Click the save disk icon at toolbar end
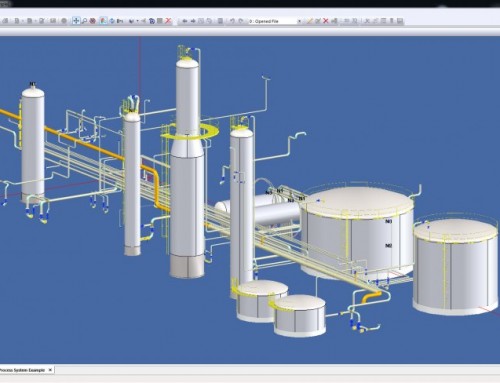The width and height of the screenshot is (500, 383). (x=400, y=21)
